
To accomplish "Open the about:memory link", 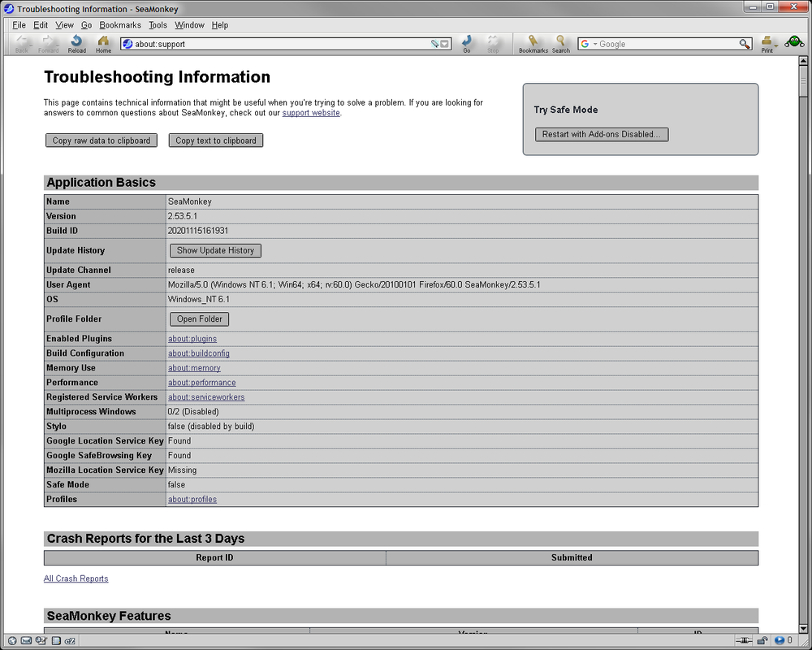I will tap(194, 367).
